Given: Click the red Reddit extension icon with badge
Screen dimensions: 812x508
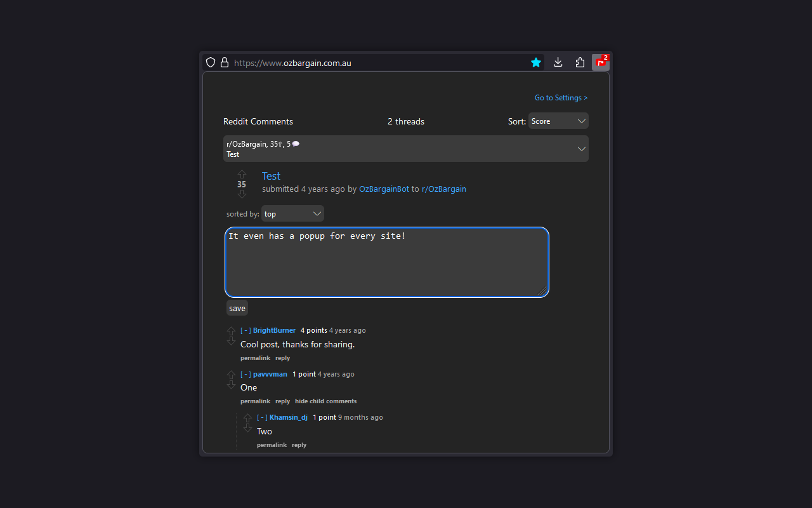Looking at the screenshot, I should pyautogui.click(x=601, y=62).
